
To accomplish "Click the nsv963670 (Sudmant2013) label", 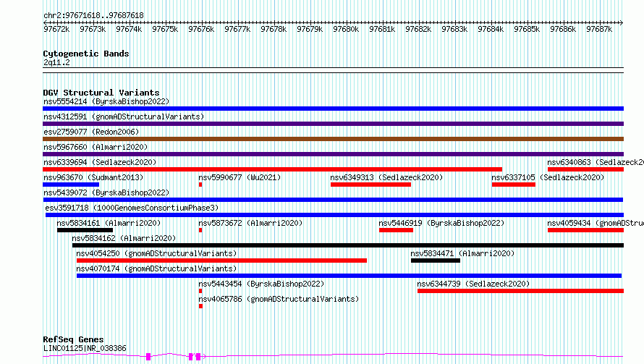I will [x=93, y=177].
